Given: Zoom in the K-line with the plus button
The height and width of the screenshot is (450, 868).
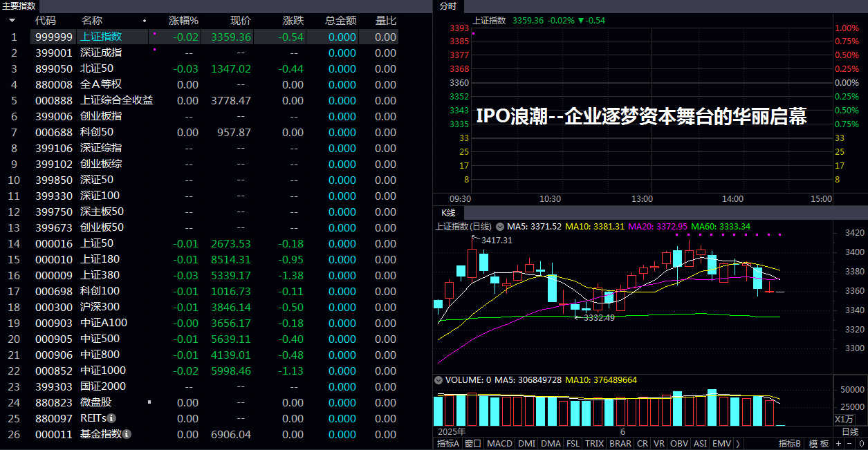Looking at the screenshot, I should click(x=838, y=444).
